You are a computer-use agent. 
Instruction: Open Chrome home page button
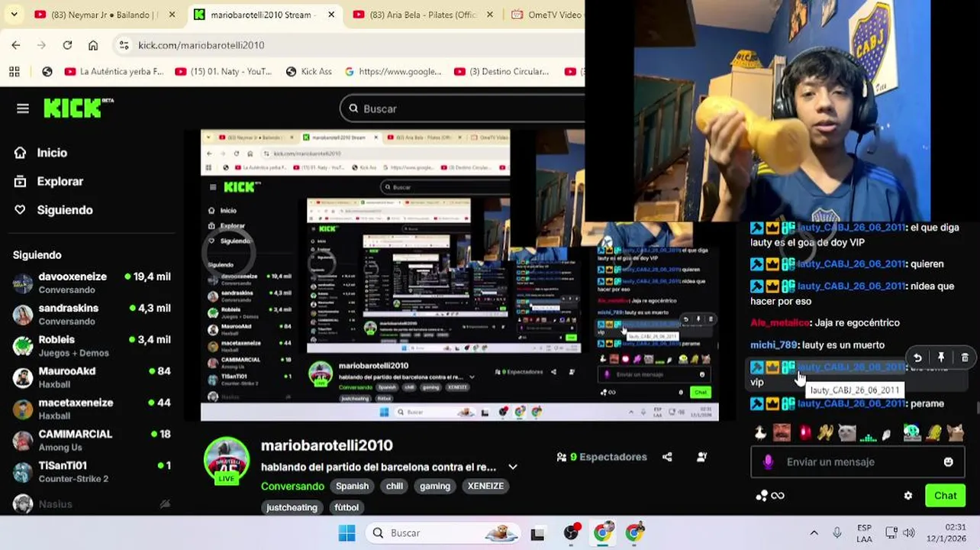click(x=93, y=45)
